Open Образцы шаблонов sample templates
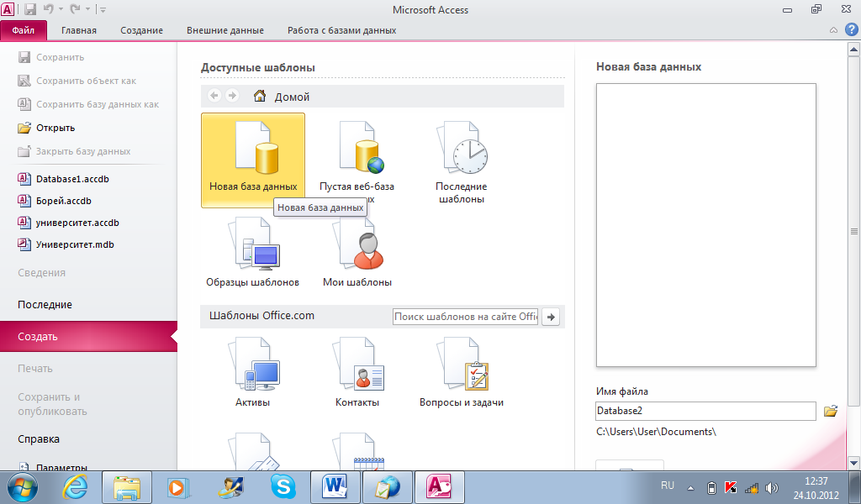 point(252,252)
